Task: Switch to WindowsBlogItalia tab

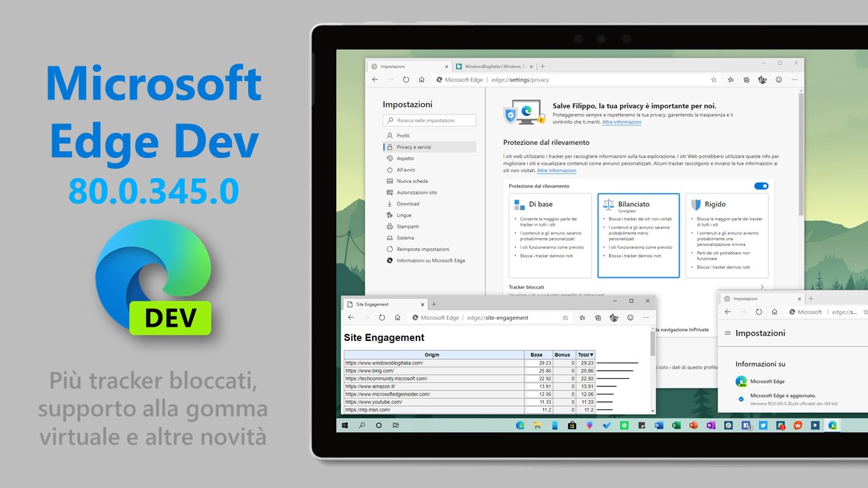Action: 494,66
